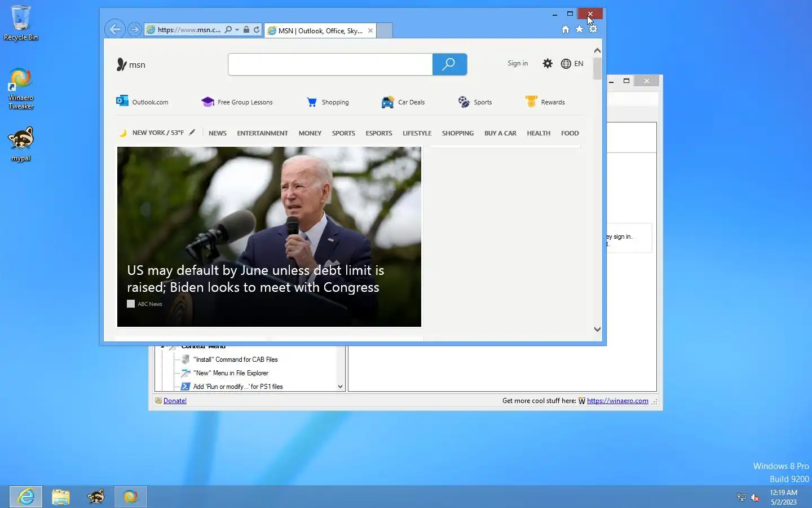Open the Car Deals shortcut
The height and width of the screenshot is (508, 812).
coord(403,102)
